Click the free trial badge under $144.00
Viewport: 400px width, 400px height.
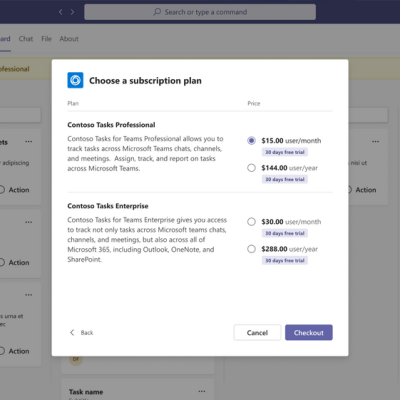(285, 179)
